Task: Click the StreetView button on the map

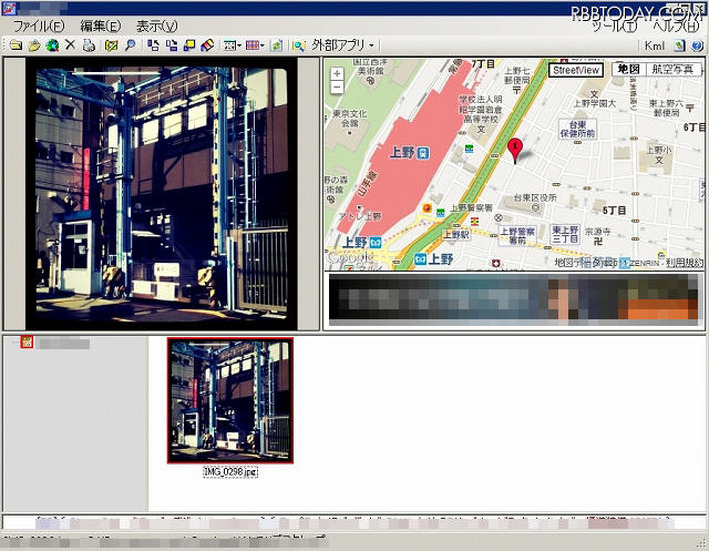Action: click(576, 70)
